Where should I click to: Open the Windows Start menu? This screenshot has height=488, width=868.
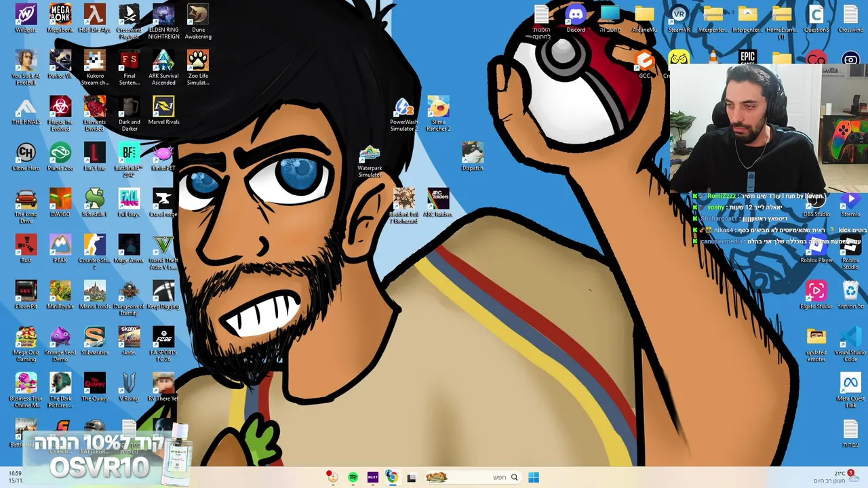[x=534, y=477]
